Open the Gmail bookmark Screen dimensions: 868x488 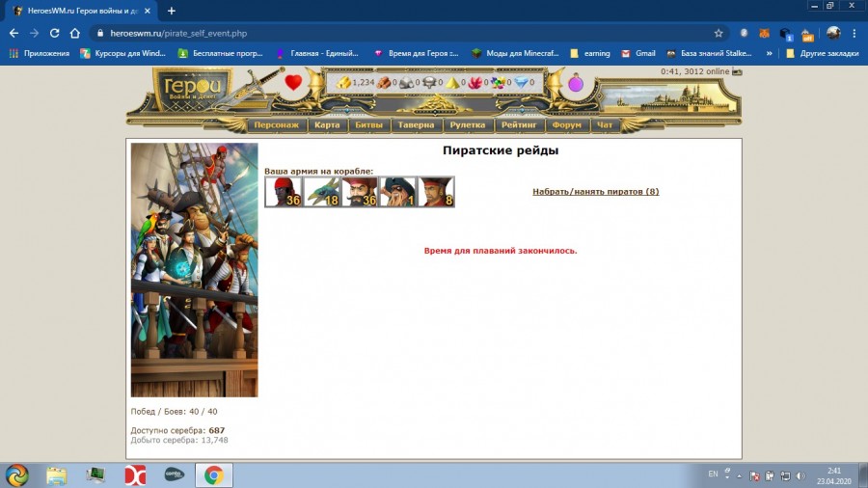click(x=638, y=53)
